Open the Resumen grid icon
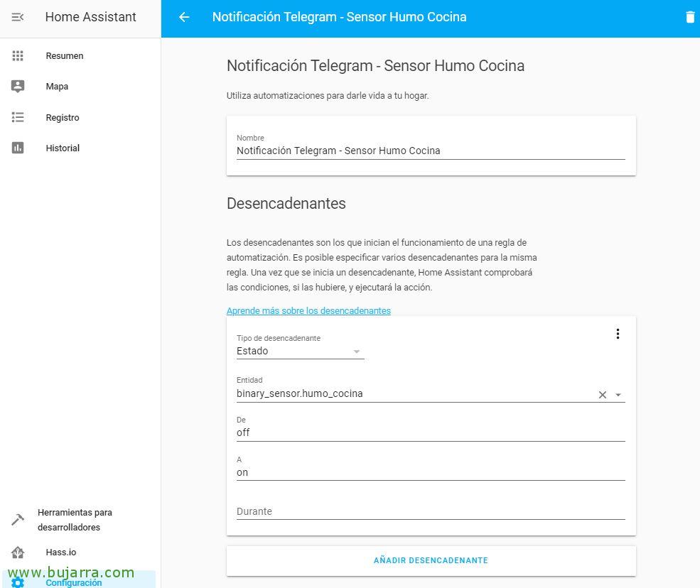 (17, 56)
